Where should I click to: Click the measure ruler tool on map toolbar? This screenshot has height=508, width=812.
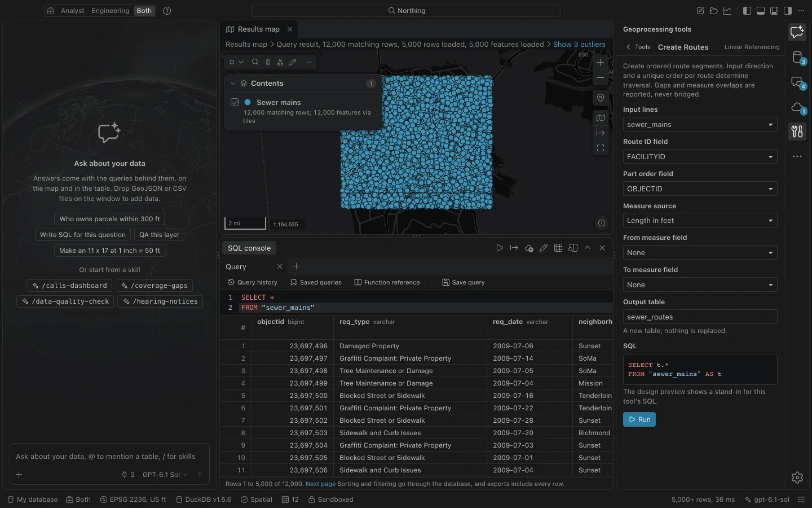point(268,62)
